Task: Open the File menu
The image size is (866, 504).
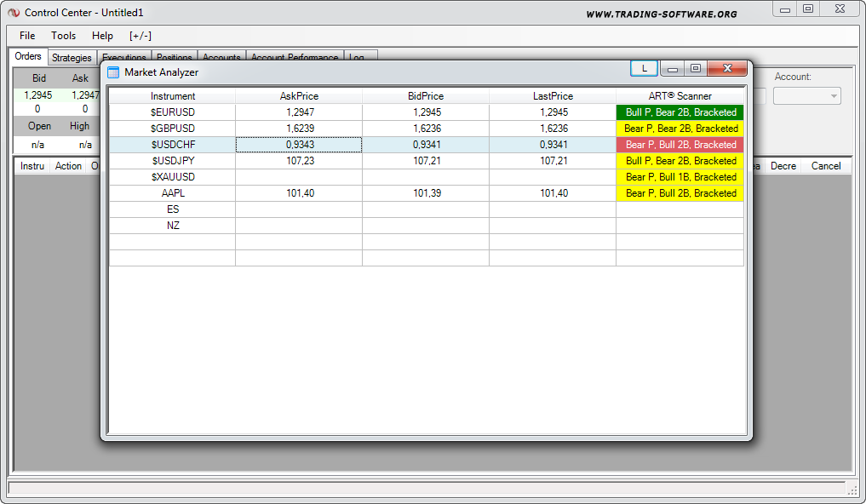Action: click(x=27, y=36)
